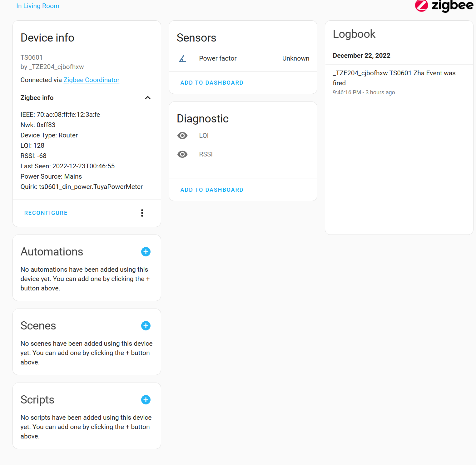This screenshot has height=465, width=476.
Task: Open the Zigbee Coordinator link
Action: point(91,80)
